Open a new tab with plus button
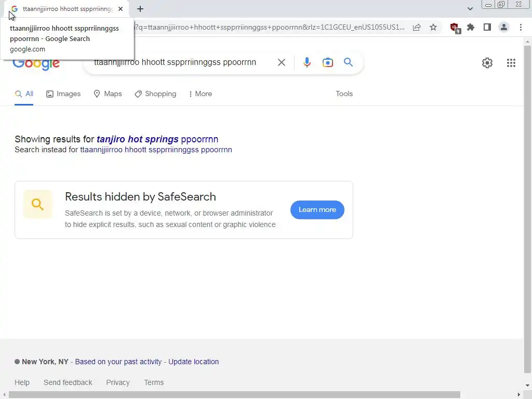Screen dimensions: 532x399 [x=140, y=9]
